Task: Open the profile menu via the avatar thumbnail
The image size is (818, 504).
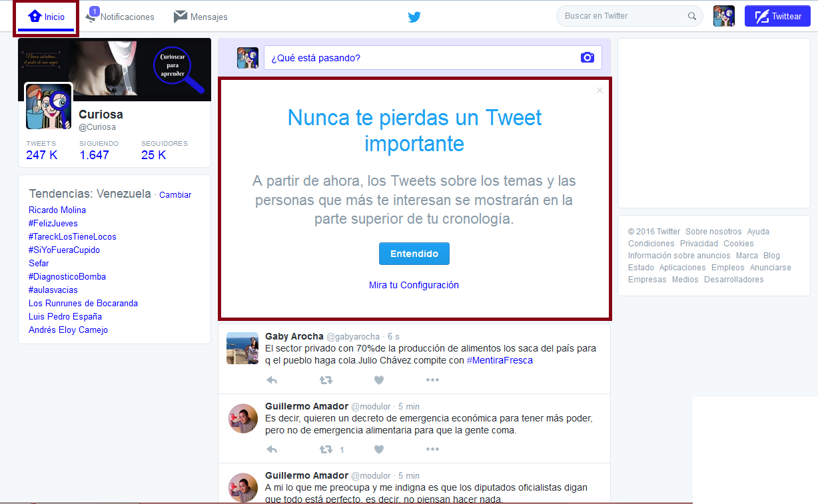Action: 724,15
